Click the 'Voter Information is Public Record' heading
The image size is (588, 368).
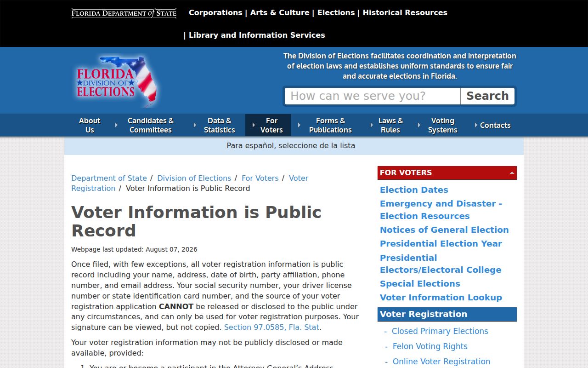click(x=196, y=221)
